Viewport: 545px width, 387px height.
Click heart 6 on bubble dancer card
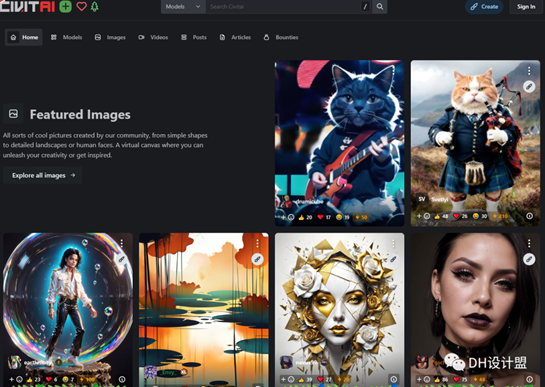51,379
